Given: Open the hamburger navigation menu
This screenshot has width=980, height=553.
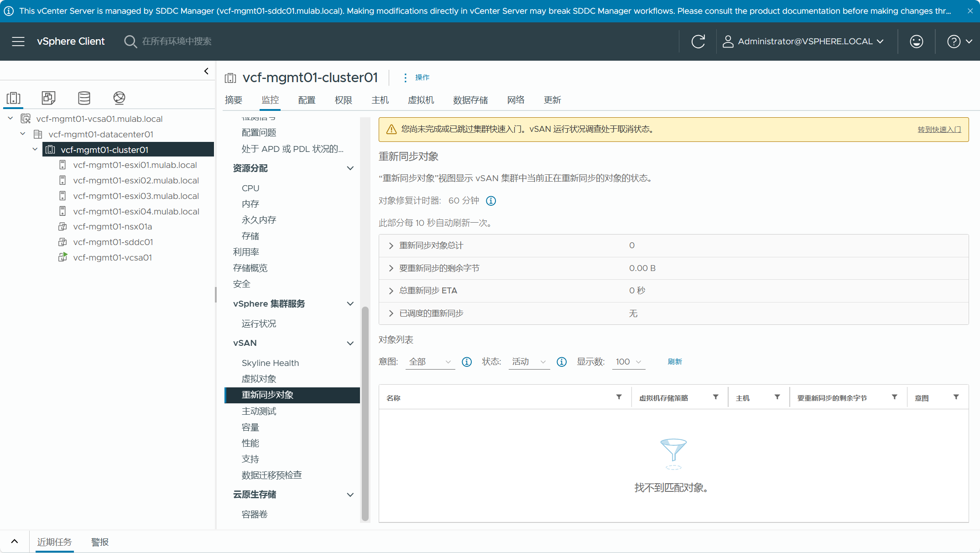Looking at the screenshot, I should click(x=18, y=42).
